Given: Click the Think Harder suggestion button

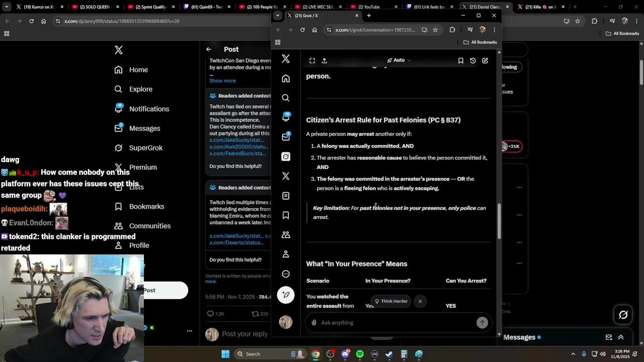Looking at the screenshot, I should pos(391,301).
